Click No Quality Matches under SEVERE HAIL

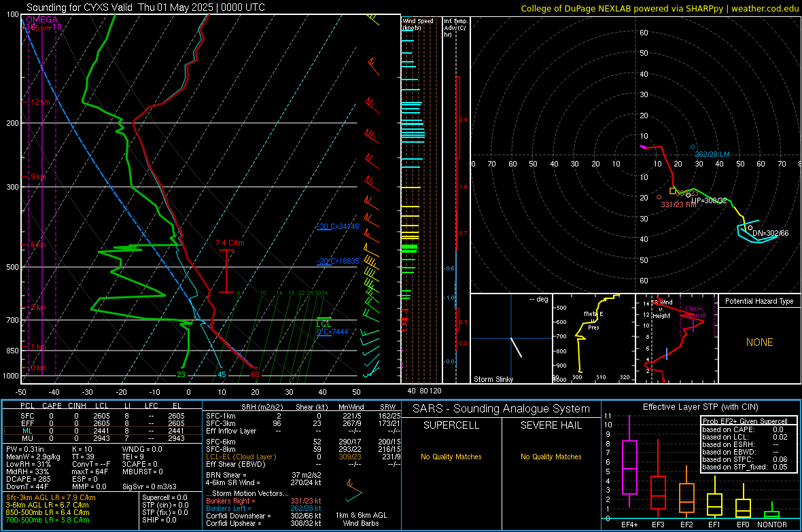[551, 457]
